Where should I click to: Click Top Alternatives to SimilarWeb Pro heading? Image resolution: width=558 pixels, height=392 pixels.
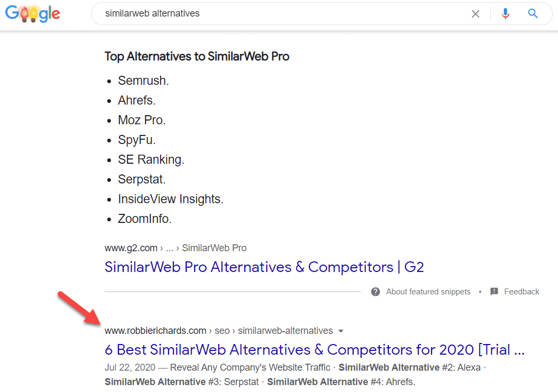[x=197, y=57]
